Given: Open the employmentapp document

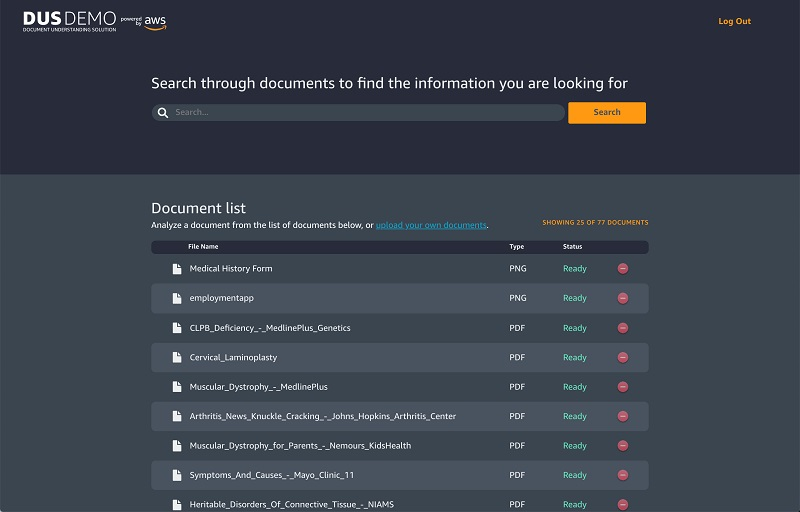Looking at the screenshot, I should [x=221, y=298].
